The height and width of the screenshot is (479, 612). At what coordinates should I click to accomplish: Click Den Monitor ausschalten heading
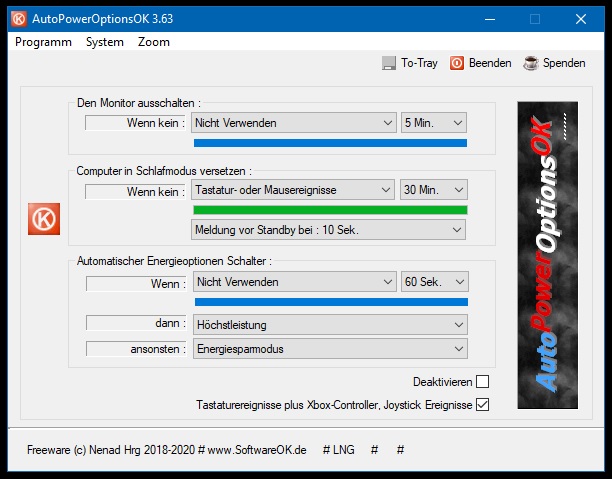(139, 103)
